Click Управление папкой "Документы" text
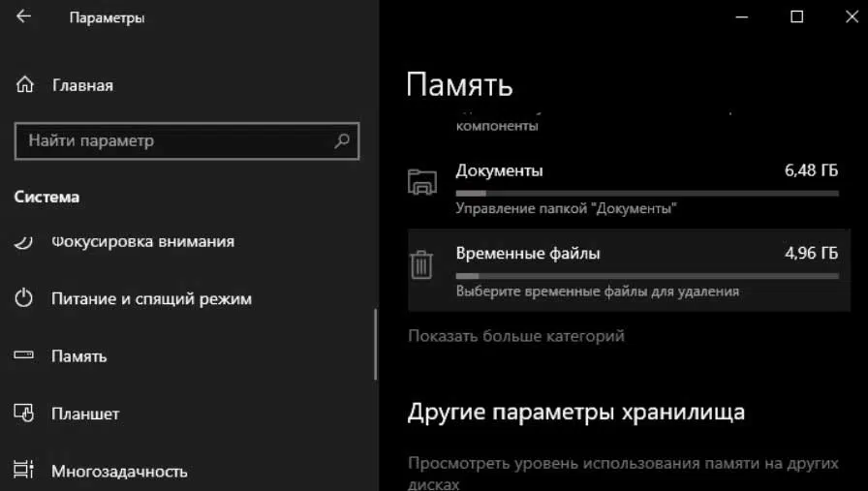Viewport: 868px width, 491px height. point(567,208)
